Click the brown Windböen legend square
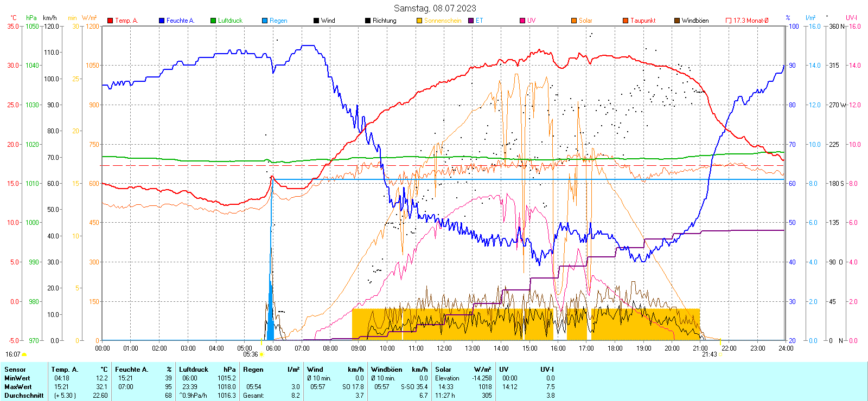Viewport: 868px width, 401px height. tap(677, 21)
